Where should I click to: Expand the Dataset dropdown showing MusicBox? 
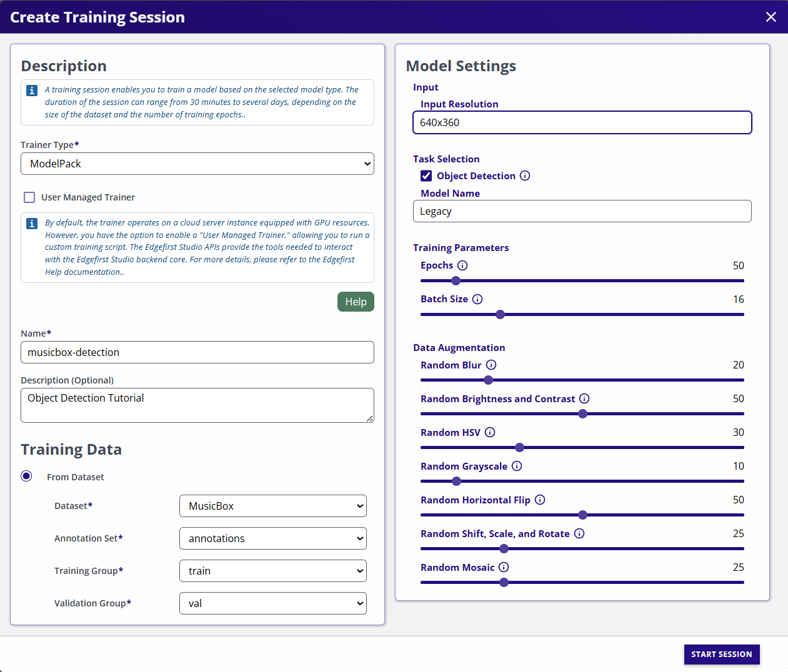click(272, 506)
